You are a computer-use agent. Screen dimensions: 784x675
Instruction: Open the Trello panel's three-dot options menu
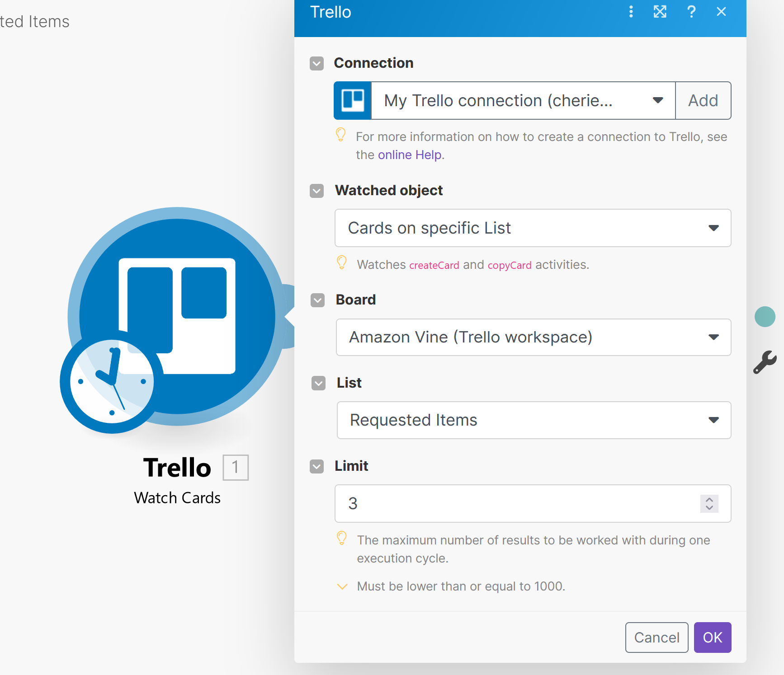point(631,12)
